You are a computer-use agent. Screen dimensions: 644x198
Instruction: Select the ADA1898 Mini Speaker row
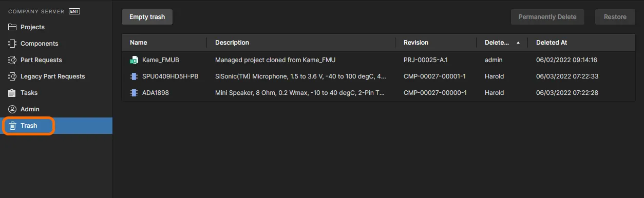(x=378, y=93)
